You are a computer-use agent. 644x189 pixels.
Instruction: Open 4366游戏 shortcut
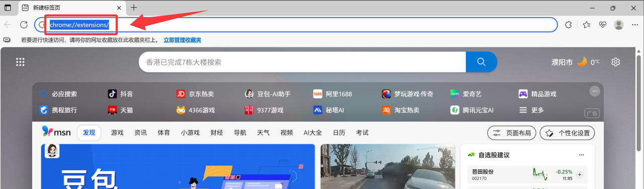(x=196, y=110)
